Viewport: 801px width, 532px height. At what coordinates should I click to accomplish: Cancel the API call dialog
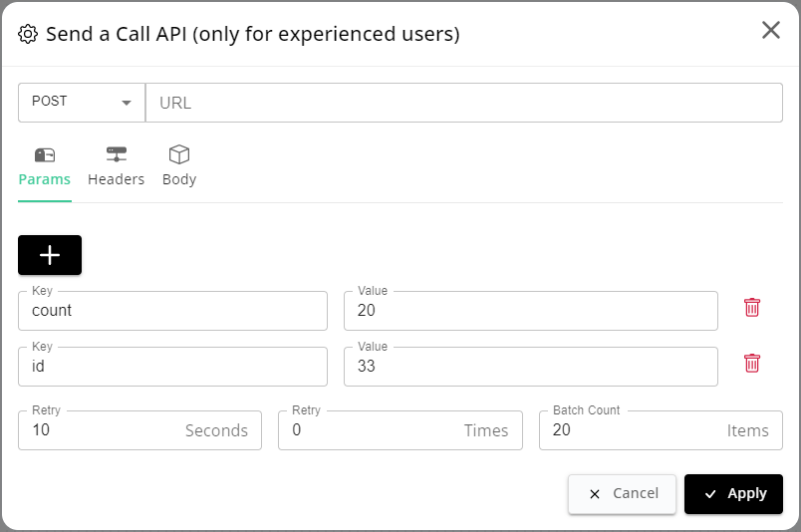tap(623, 494)
